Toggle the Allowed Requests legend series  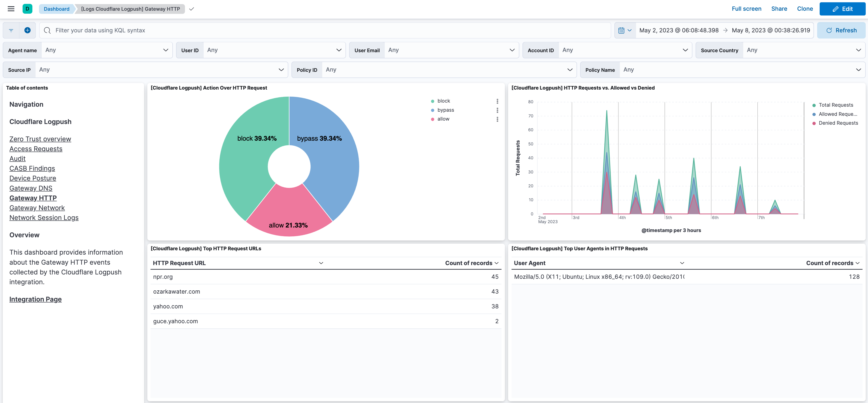(x=837, y=114)
